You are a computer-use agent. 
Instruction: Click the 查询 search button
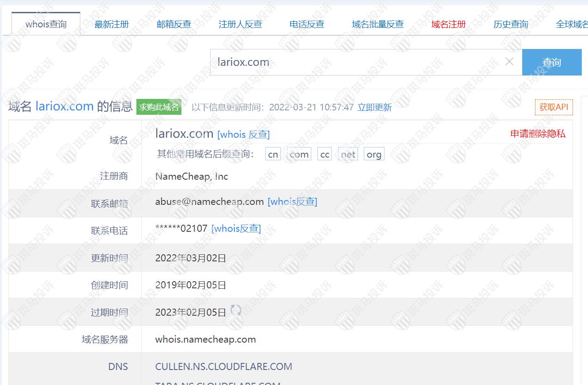point(551,62)
